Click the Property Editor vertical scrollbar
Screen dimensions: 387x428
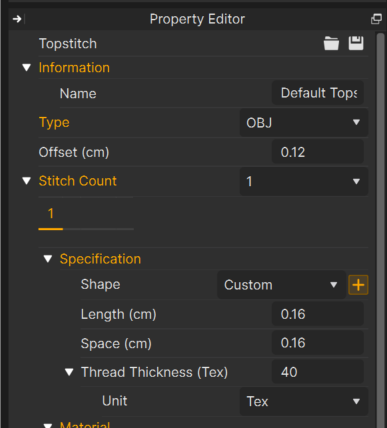click(380, 230)
